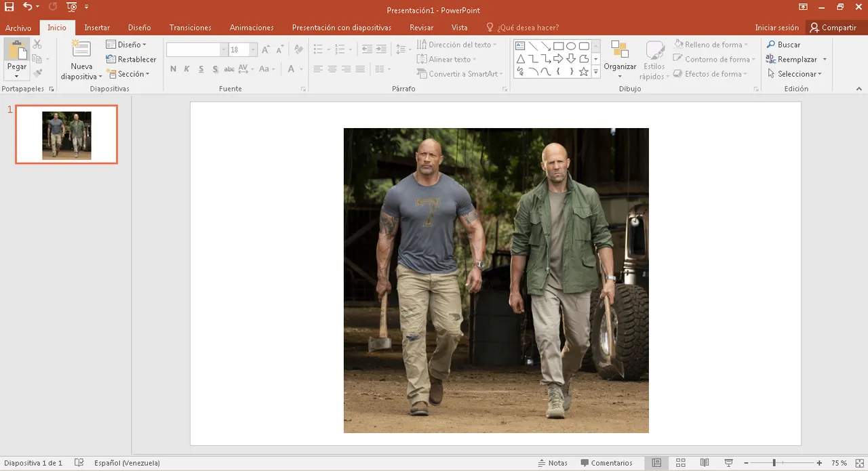Decrease font size with the smaller A

coord(280,49)
